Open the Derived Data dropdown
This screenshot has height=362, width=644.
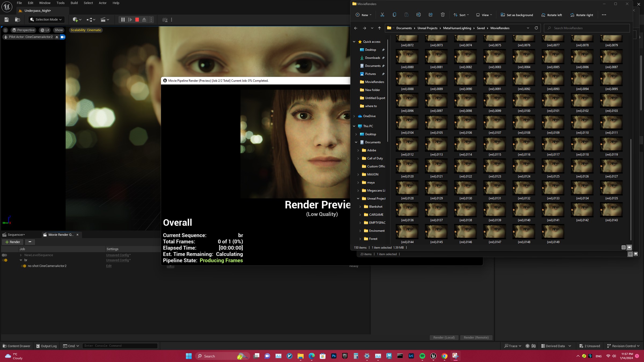tap(556, 346)
